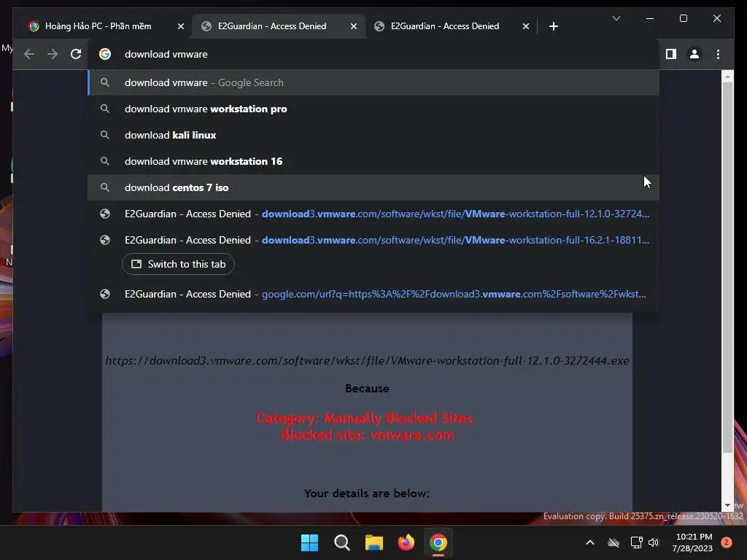747x560 pixels.
Task: Click the blocked VMware URL text on page
Action: pos(368,361)
